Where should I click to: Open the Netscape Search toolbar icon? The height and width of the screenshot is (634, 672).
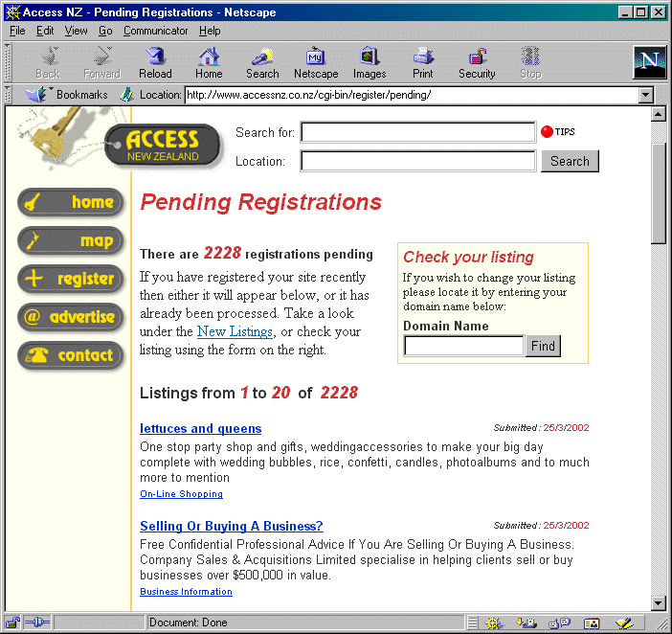[262, 62]
